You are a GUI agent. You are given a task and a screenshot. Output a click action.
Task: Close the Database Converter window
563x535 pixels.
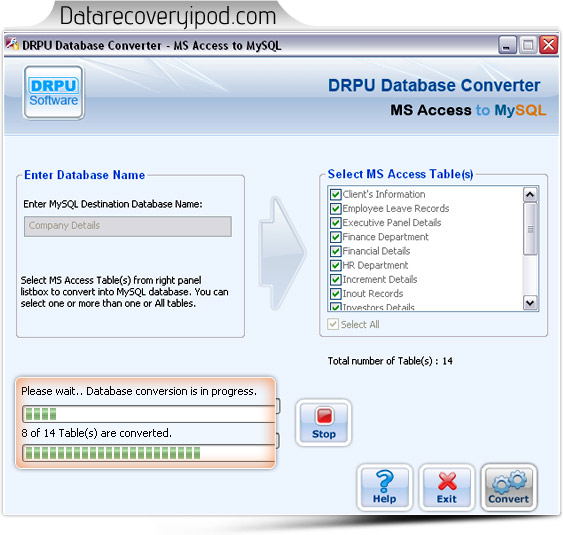[548, 45]
